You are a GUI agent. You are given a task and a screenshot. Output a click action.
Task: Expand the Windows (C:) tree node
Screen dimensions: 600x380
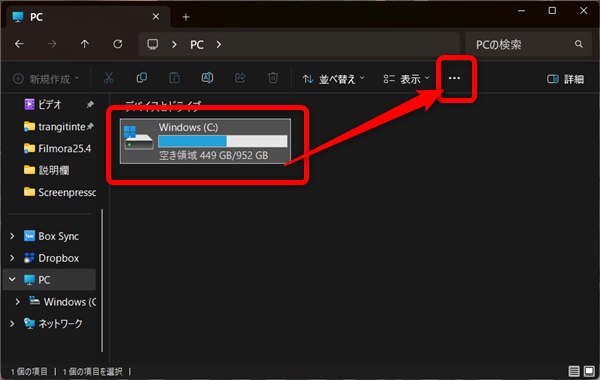[x=18, y=302]
